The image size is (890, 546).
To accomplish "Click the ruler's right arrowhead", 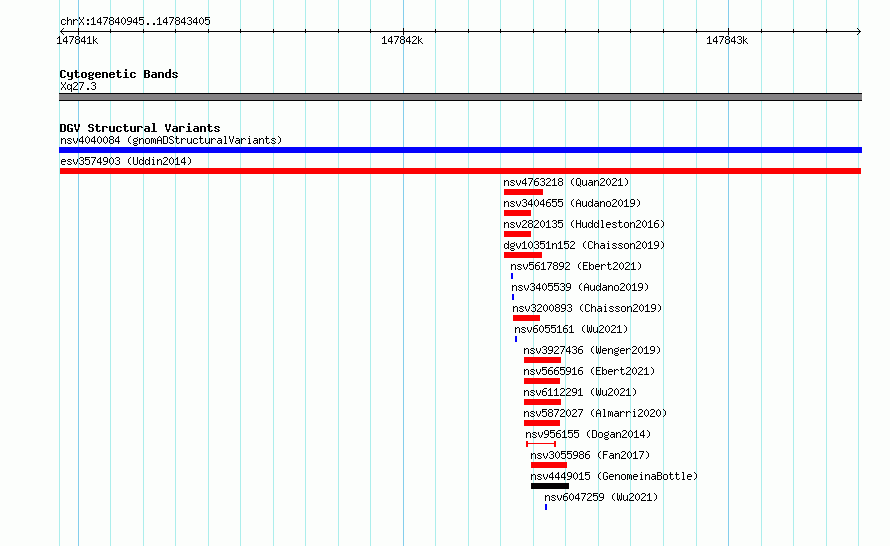I will point(859,31).
